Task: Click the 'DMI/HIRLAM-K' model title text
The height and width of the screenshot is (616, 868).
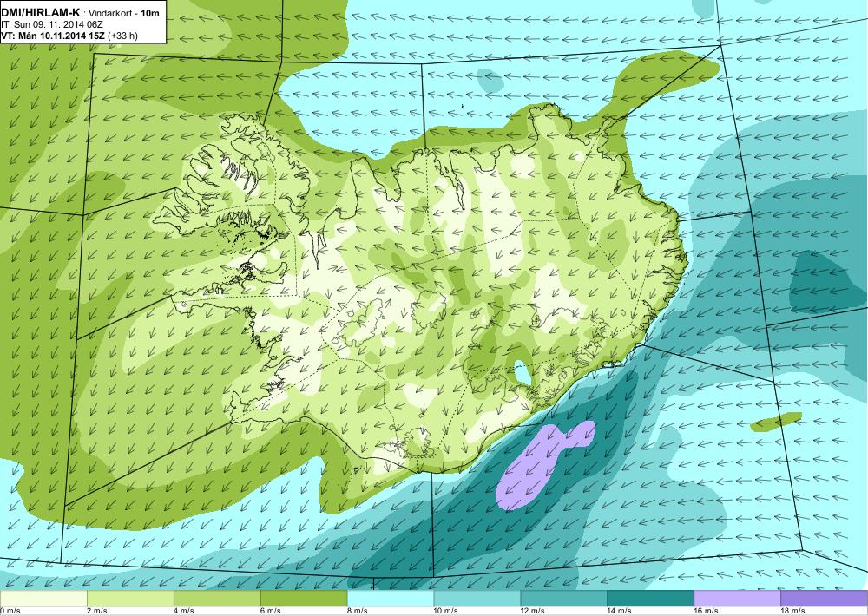Action: (40, 12)
